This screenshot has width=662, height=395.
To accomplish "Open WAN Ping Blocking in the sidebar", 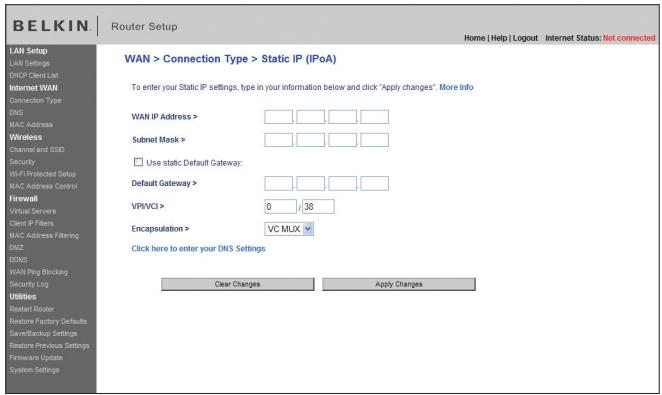I will click(38, 272).
